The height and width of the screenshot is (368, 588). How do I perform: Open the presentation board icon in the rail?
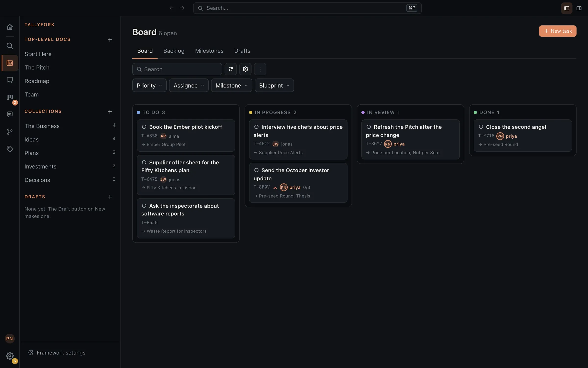click(10, 80)
